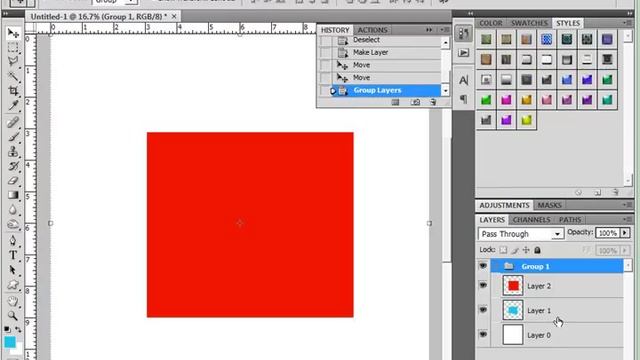This screenshot has height=360, width=640.
Task: Open History panel options menu
Action: click(444, 30)
